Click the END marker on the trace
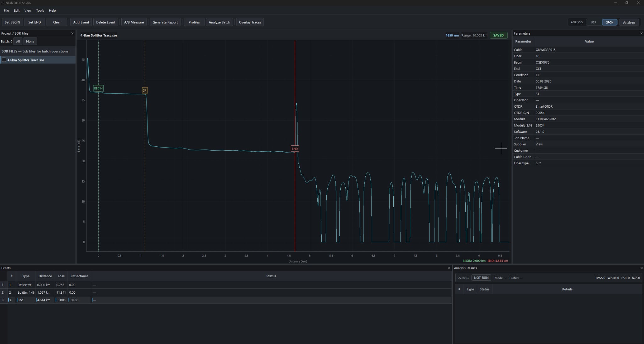This screenshot has height=344, width=644. tap(295, 149)
